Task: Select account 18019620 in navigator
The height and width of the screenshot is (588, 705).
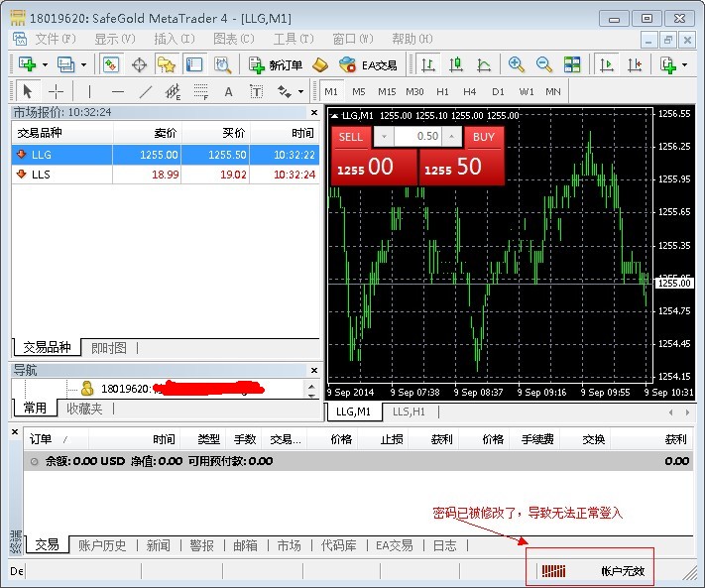Action: point(173,389)
